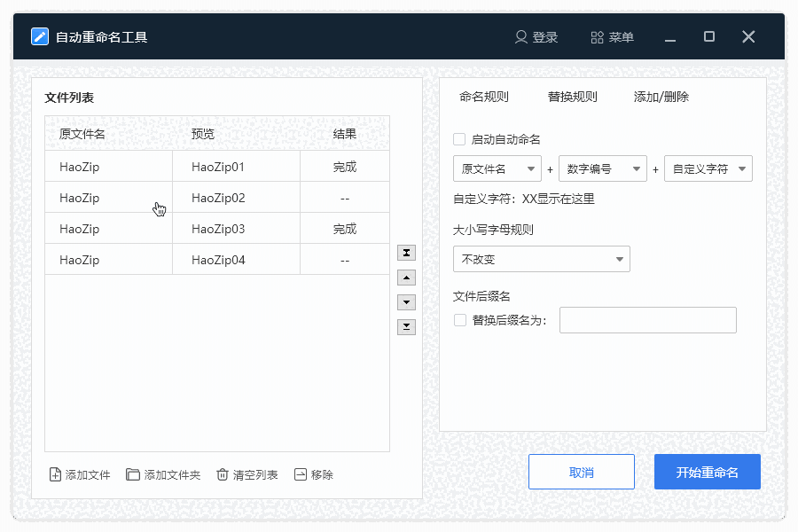This screenshot has height=532, width=798.
Task: Check the 替换后缀名为 option
Action: tap(459, 320)
